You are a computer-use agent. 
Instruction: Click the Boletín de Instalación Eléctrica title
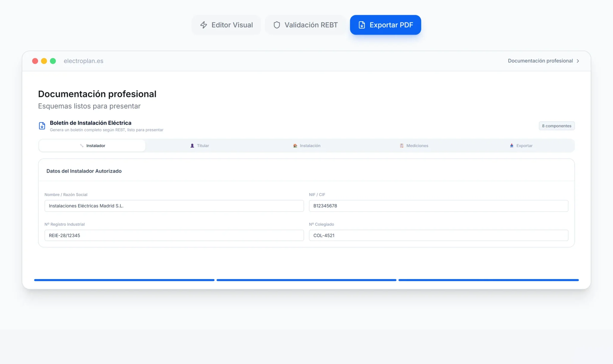(x=91, y=123)
